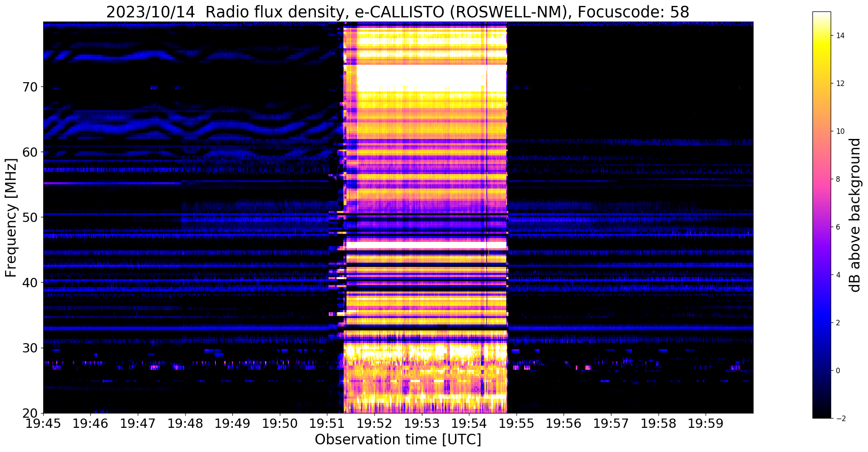Click the colorbar tick label 10

839,131
